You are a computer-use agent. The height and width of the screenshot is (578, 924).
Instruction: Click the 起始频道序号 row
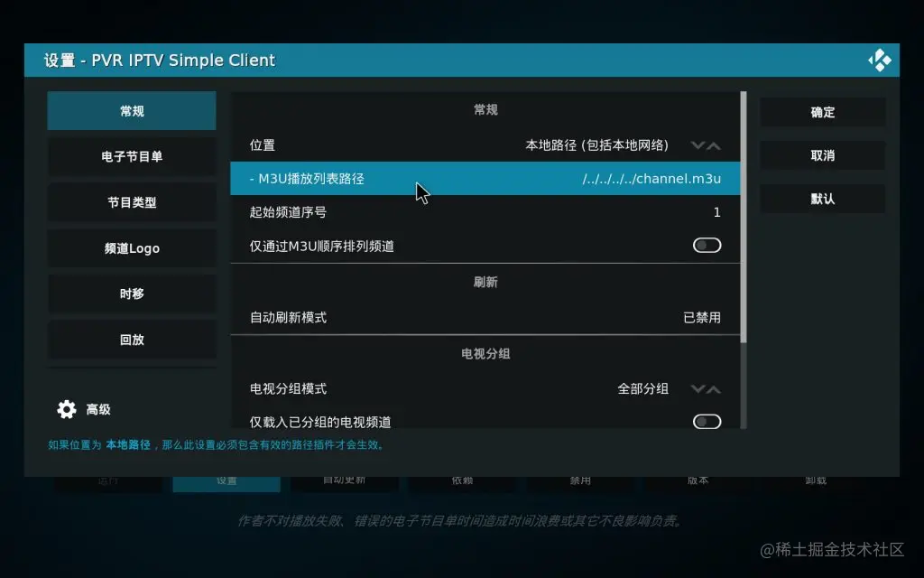[x=485, y=212]
